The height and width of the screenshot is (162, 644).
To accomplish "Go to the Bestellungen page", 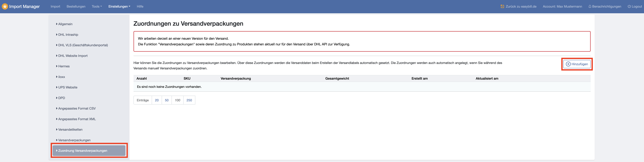I will tap(76, 6).
